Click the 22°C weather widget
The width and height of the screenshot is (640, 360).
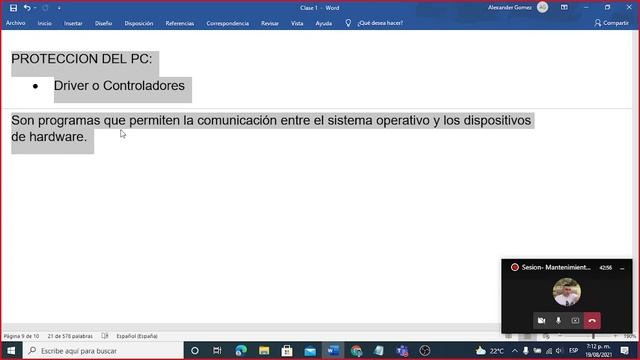(490, 351)
